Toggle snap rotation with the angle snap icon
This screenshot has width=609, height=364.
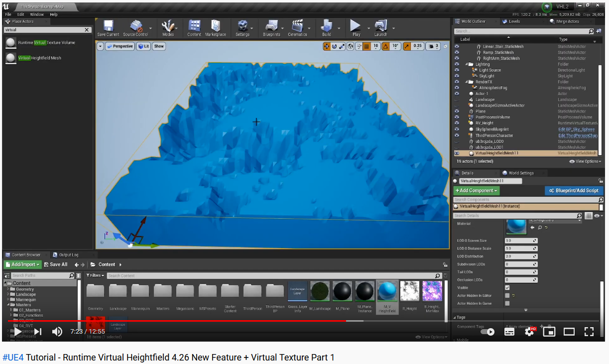tap(386, 46)
